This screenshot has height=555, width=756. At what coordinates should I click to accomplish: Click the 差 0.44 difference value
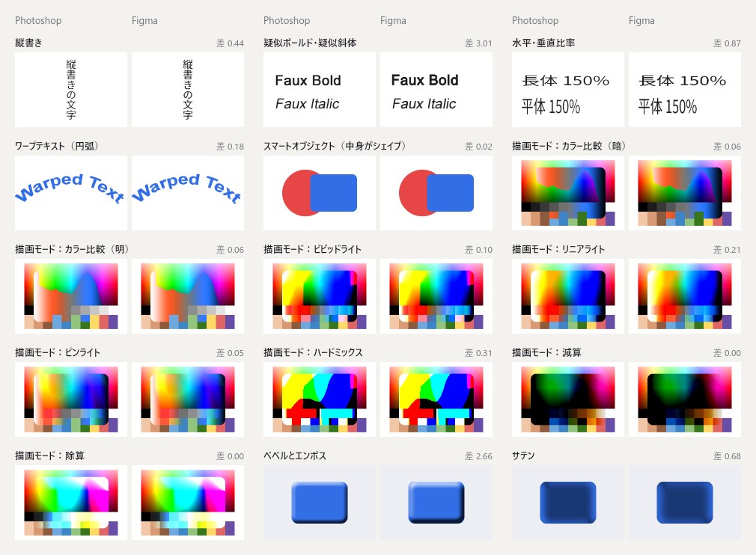click(230, 43)
